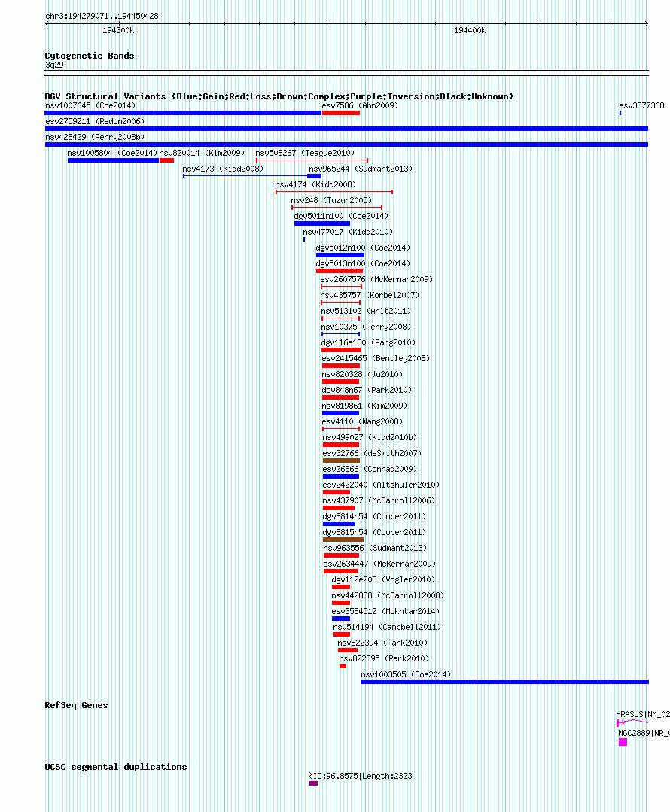Click nsv1005804 (Coe2014) blue gain bar
670x812 pixels.
tap(113, 160)
